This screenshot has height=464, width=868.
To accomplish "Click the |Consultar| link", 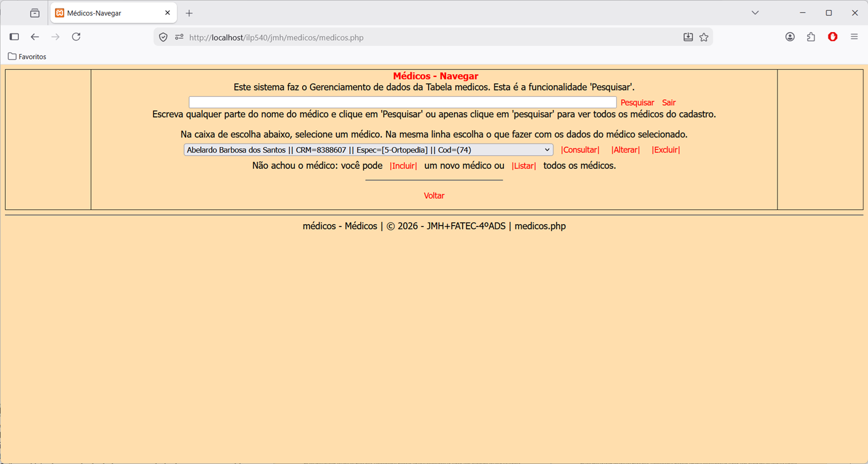I will (x=580, y=150).
